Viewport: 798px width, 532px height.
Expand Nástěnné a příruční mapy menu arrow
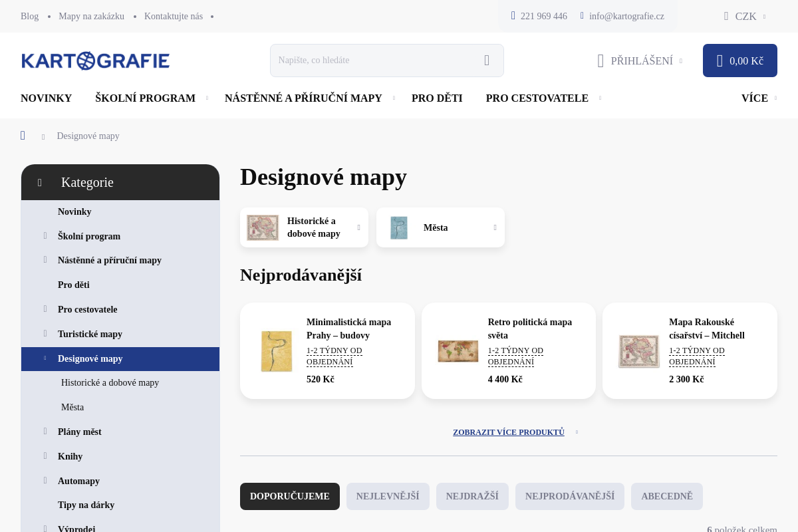pos(394,98)
